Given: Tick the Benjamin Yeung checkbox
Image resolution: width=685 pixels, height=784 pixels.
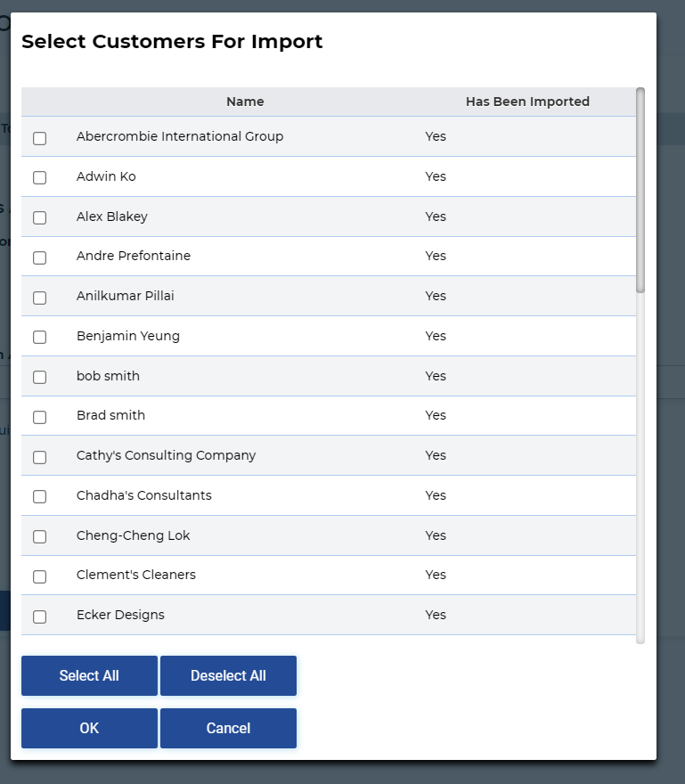Looking at the screenshot, I should pyautogui.click(x=39, y=338).
